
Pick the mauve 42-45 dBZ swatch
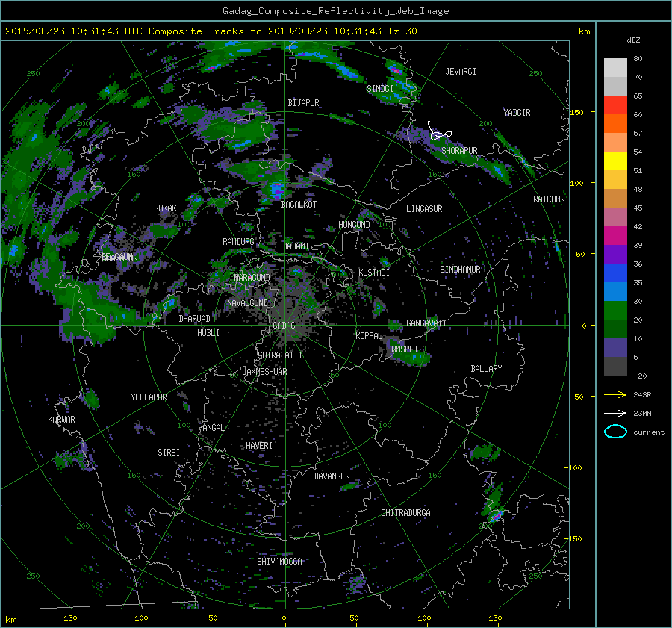tap(615, 217)
